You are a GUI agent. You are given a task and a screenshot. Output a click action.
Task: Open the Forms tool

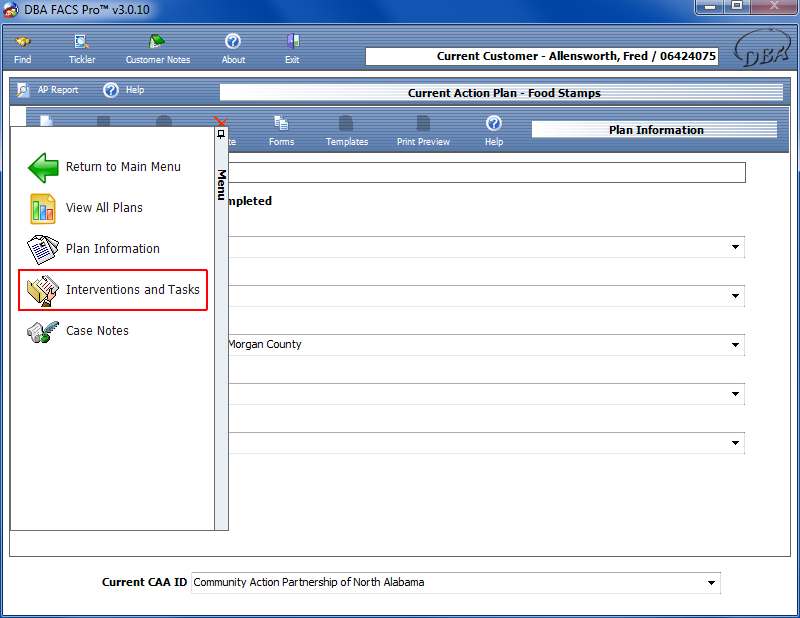[281, 130]
